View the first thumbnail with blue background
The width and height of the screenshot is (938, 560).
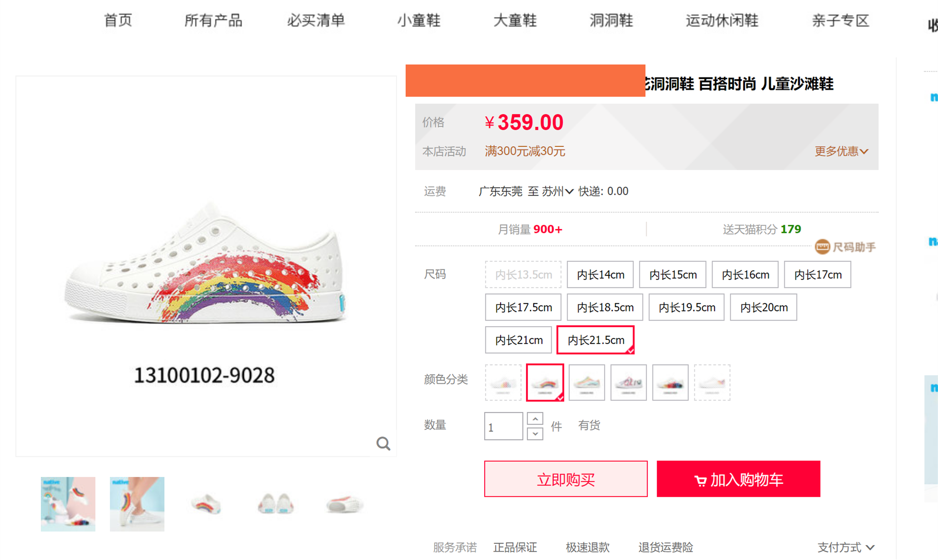[x=68, y=504]
